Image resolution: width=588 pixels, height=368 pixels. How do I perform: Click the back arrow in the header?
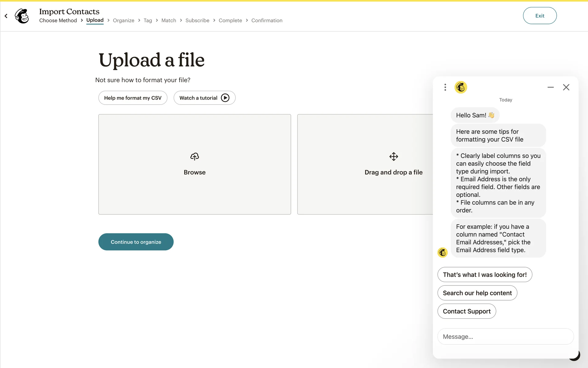6,16
